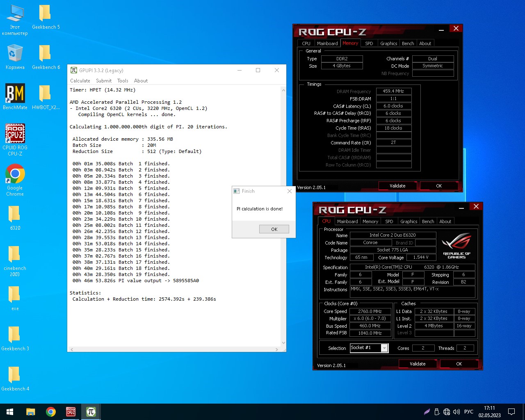
Task: Select Graphics tab in lower CPU-Z window
Action: pyautogui.click(x=409, y=221)
